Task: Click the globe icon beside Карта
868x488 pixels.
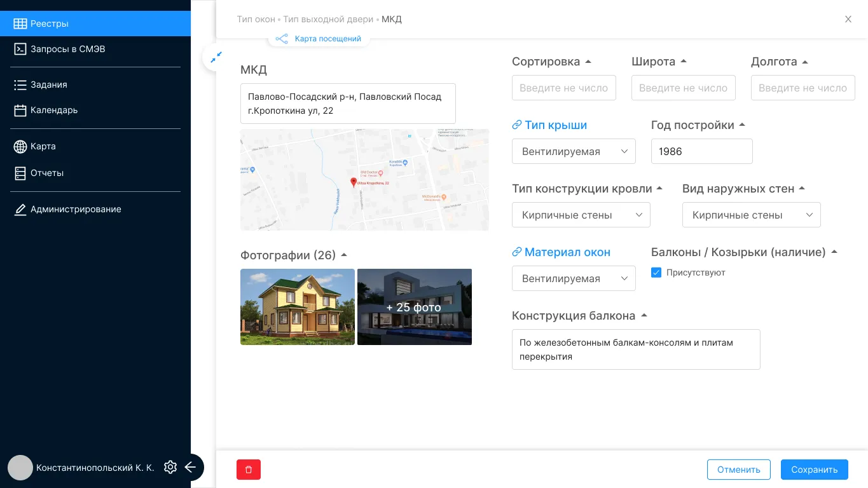Action: [x=20, y=146]
